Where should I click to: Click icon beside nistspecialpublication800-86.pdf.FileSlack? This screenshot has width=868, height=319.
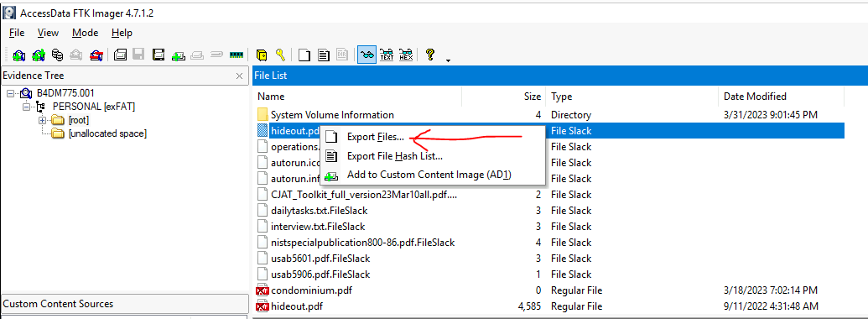pos(263,243)
